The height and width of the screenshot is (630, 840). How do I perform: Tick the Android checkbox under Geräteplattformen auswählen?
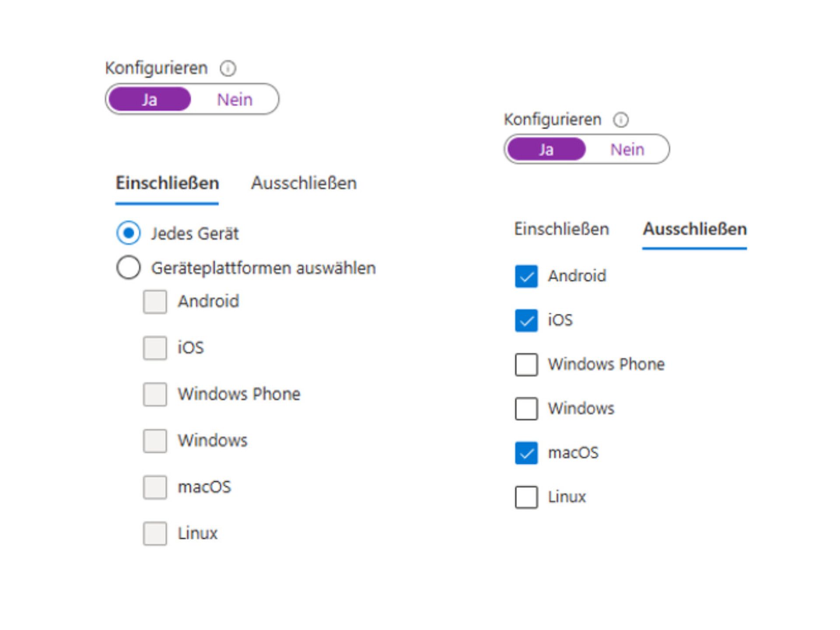[x=155, y=301]
